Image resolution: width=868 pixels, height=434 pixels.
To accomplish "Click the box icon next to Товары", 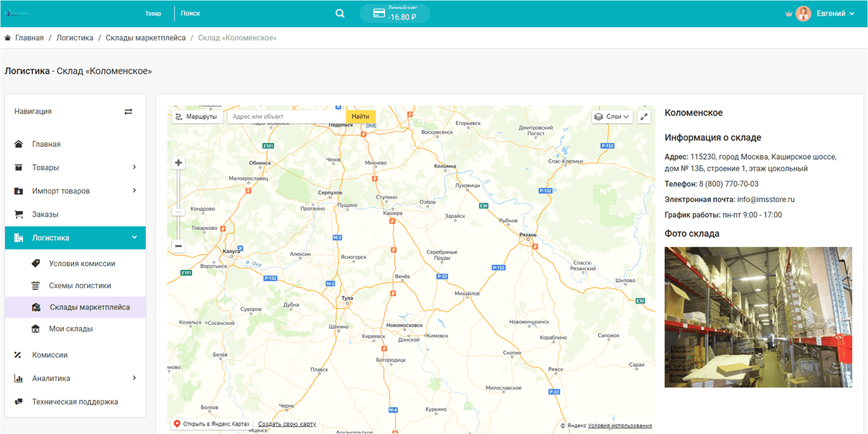I will pyautogui.click(x=18, y=167).
